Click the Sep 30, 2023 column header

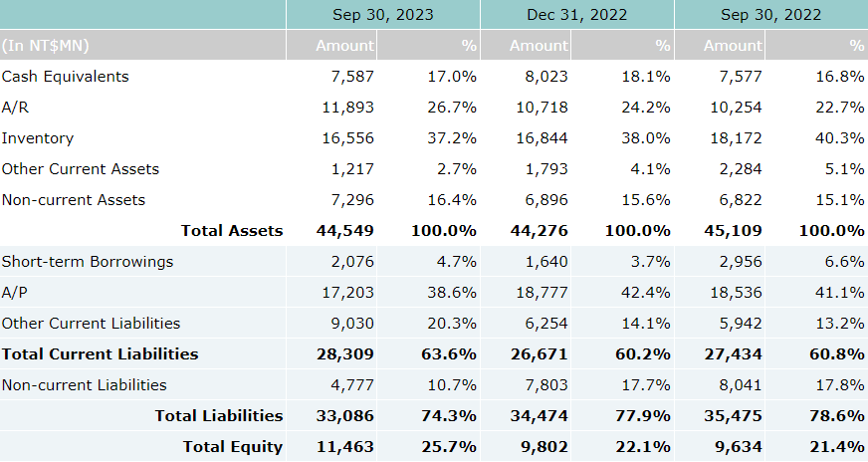coord(383,15)
